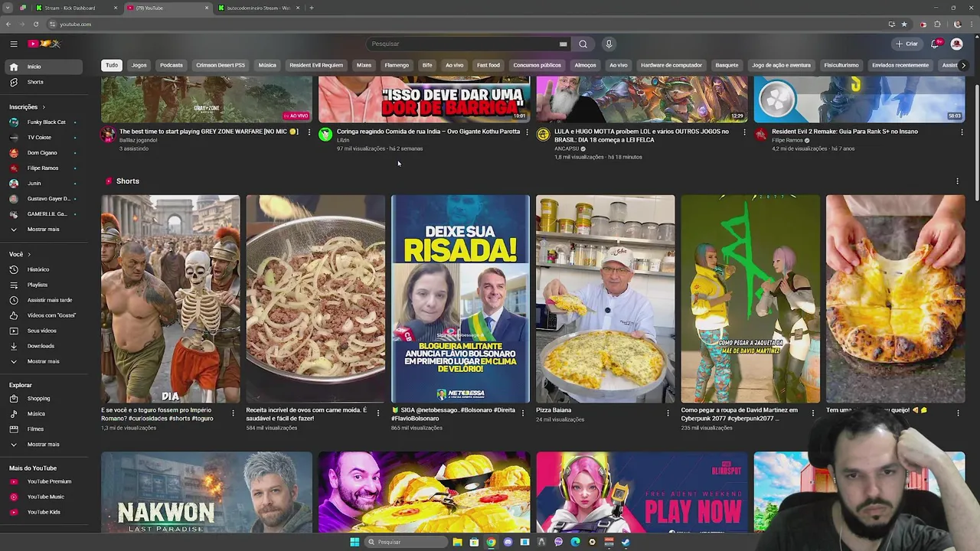Image resolution: width=980 pixels, height=551 pixels.
Task: Open the NAKWON Last Paradise video thumbnail
Action: click(x=207, y=491)
